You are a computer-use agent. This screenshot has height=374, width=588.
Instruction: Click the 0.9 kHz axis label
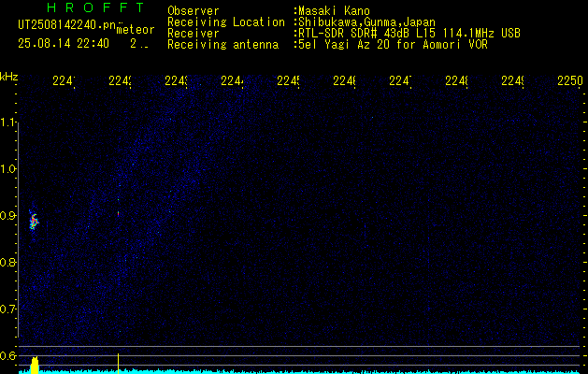pyautogui.click(x=7, y=216)
